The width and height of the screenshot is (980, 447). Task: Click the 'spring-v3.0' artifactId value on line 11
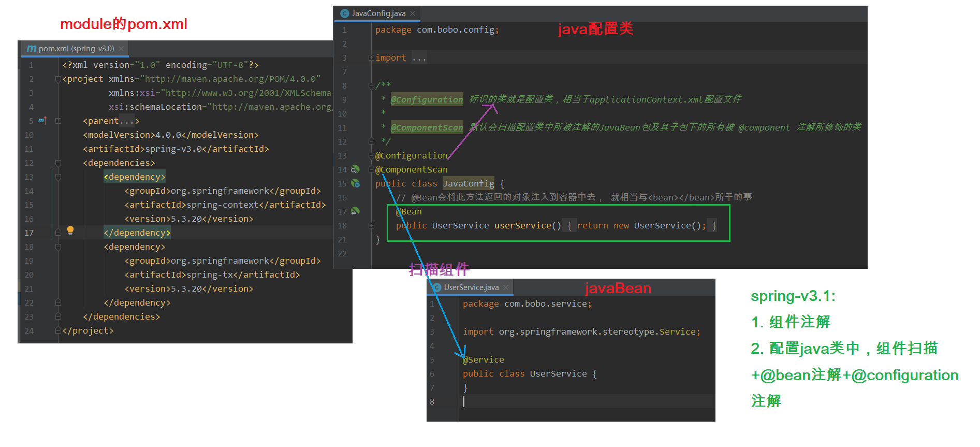point(173,149)
